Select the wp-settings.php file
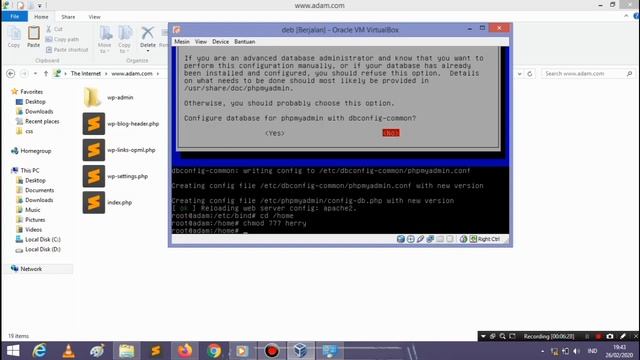This screenshot has height=360, width=640. coord(116,176)
